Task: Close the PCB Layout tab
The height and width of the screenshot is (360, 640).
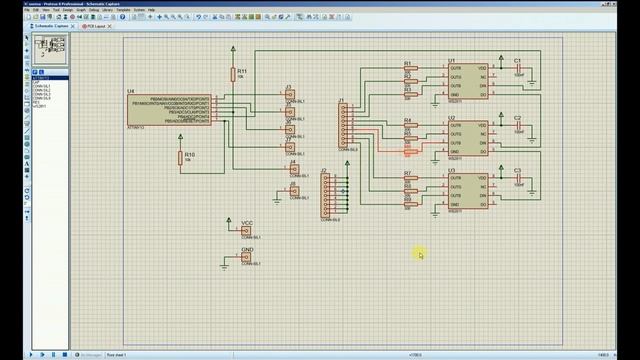Action: pos(109,26)
